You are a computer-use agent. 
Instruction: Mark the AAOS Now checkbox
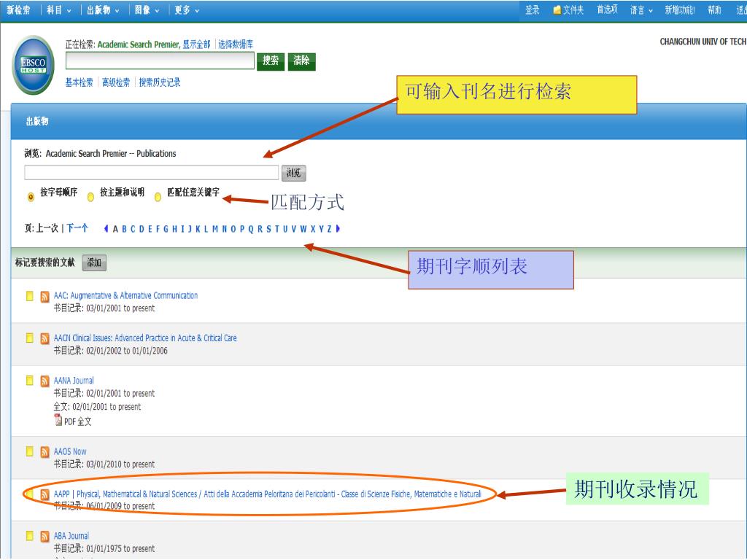tap(29, 451)
